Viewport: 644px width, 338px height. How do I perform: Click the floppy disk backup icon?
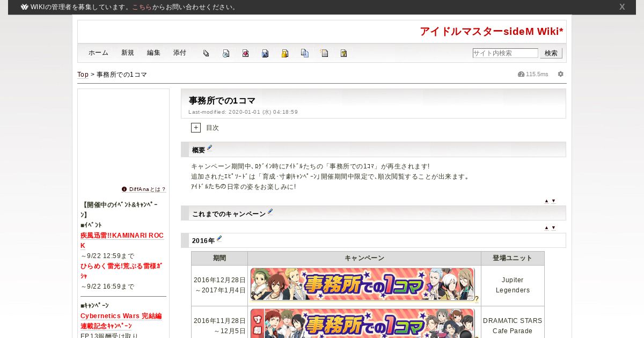(265, 53)
